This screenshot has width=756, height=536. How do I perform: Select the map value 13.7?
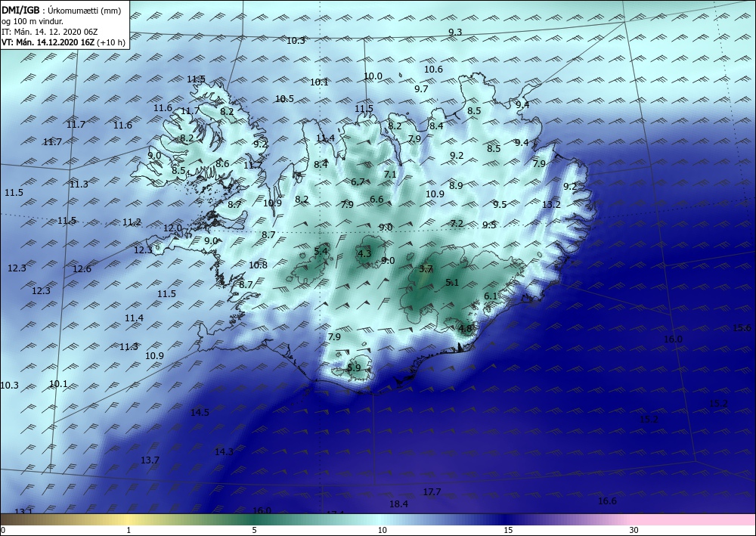[x=150, y=460]
